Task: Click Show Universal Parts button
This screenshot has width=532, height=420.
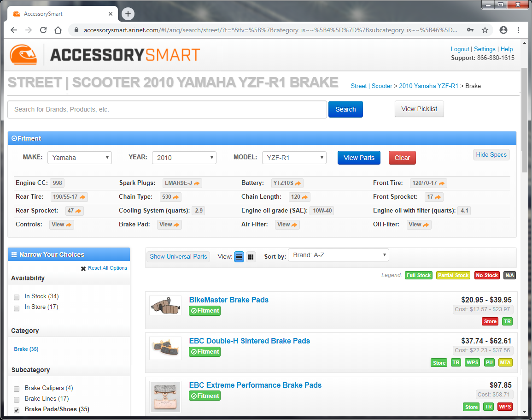Action: (x=178, y=257)
